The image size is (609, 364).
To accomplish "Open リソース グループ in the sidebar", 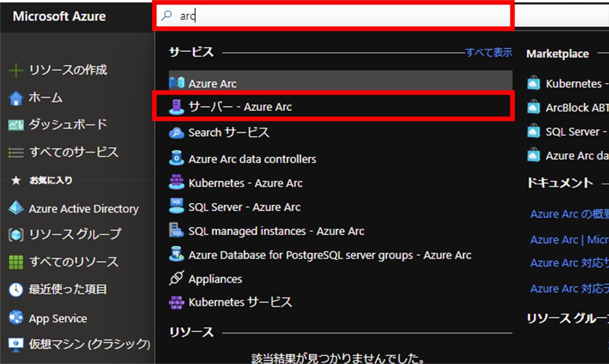I will [75, 234].
